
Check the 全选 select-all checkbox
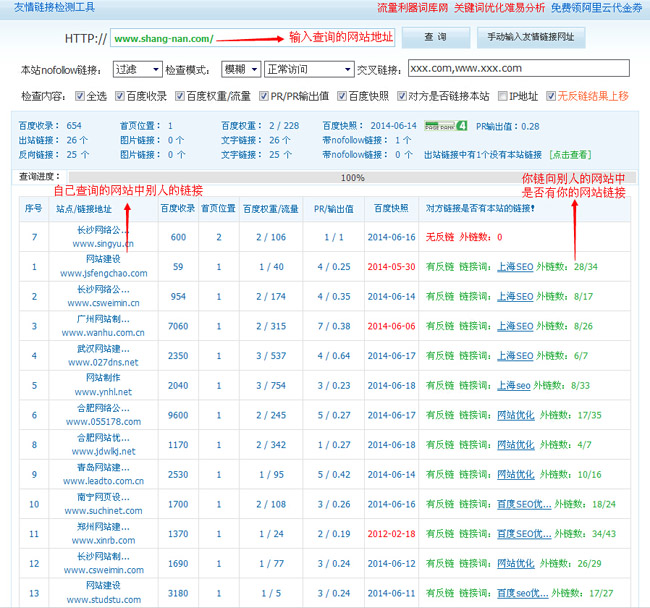[x=79, y=97]
